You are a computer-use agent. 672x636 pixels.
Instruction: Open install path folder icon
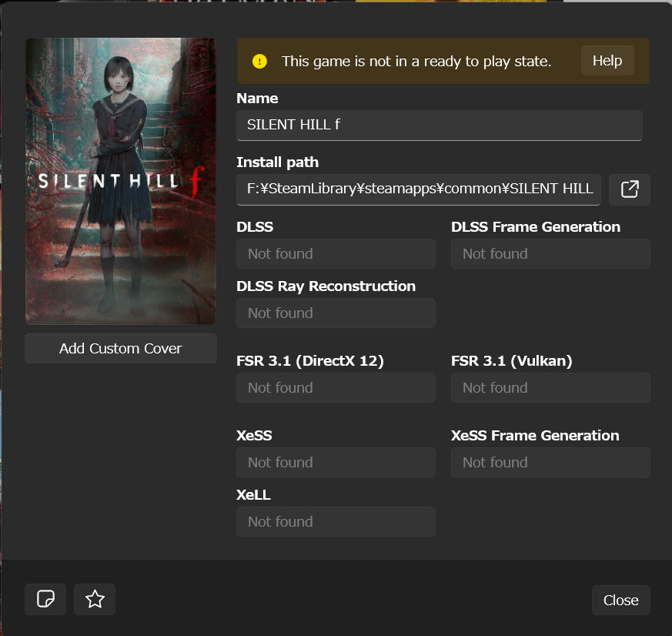[x=629, y=189]
